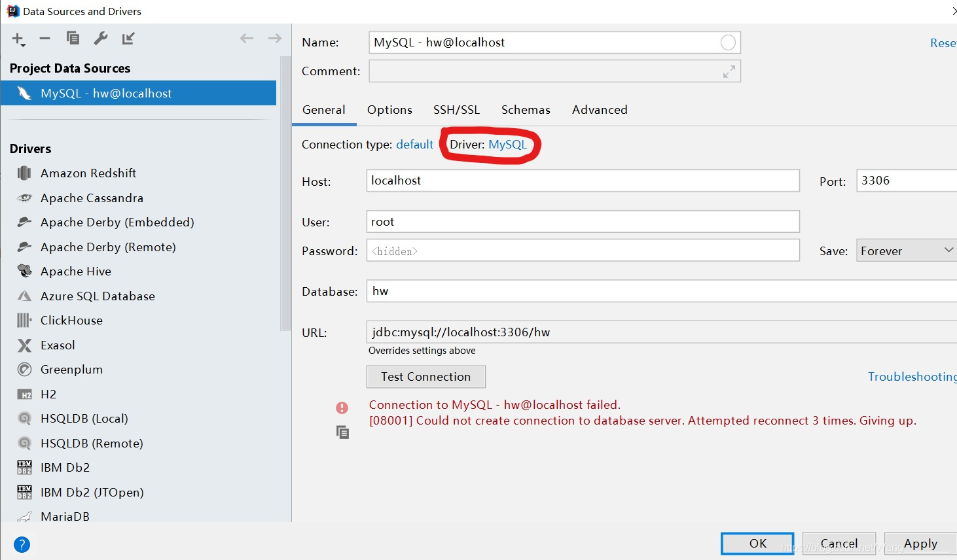The height and width of the screenshot is (560, 957).
Task: Click the MariaDB driver icon
Action: point(24,516)
